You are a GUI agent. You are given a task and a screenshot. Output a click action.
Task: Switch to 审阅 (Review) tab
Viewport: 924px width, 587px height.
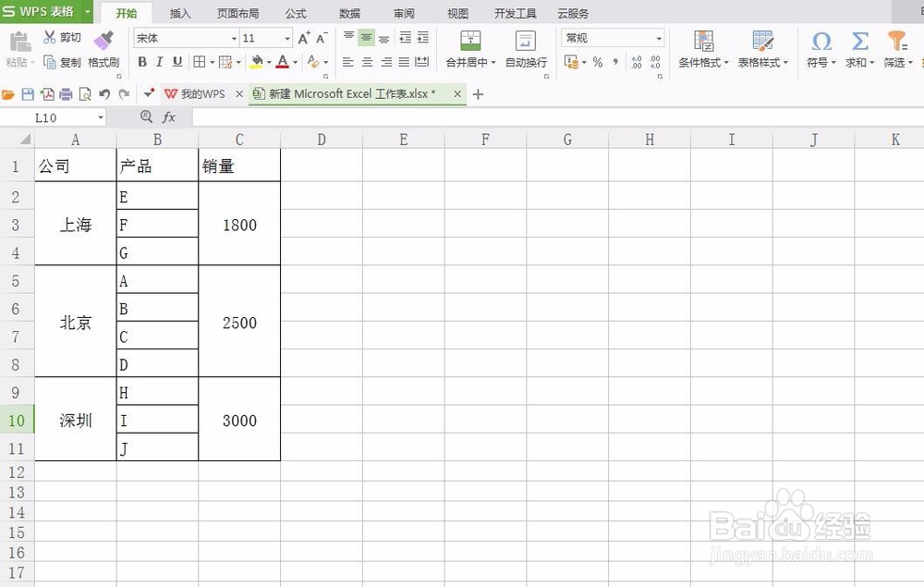click(x=405, y=13)
